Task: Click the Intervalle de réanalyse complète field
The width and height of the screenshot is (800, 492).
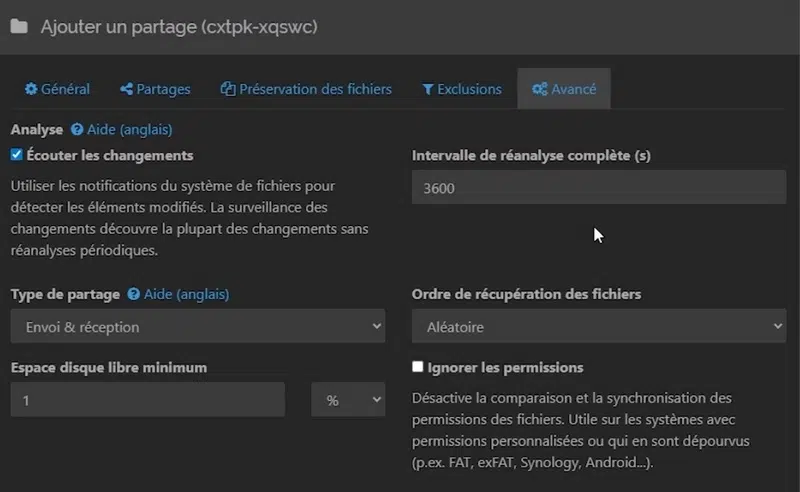Action: coord(598,187)
